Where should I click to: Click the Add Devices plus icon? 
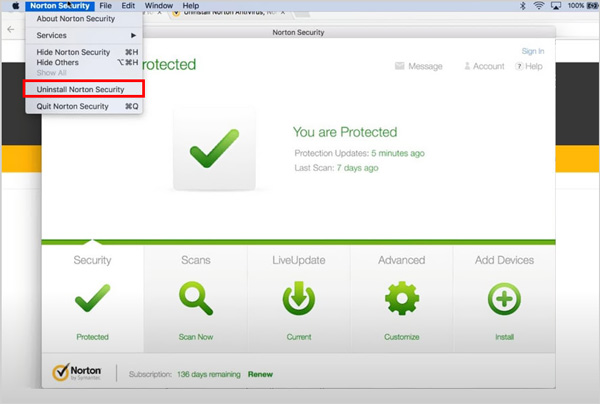click(504, 299)
